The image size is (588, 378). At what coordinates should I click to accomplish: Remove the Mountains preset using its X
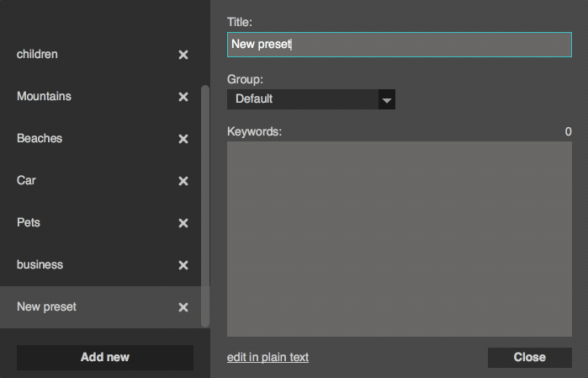pyautogui.click(x=183, y=97)
